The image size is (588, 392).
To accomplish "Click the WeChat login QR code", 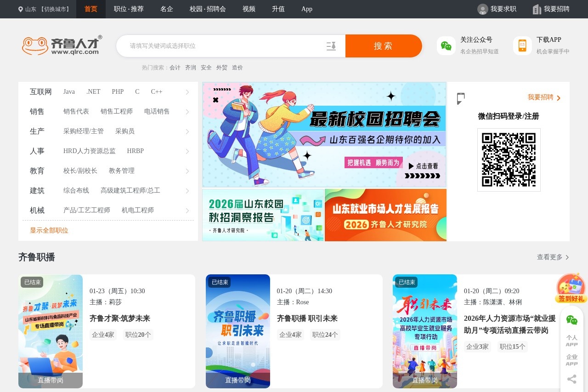I will click(509, 160).
